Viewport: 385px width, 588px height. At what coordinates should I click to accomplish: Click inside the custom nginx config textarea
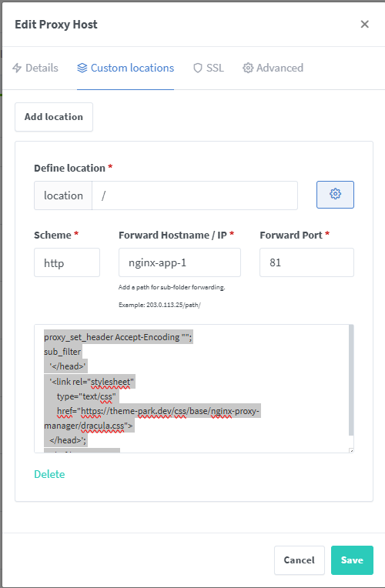pyautogui.click(x=192, y=389)
